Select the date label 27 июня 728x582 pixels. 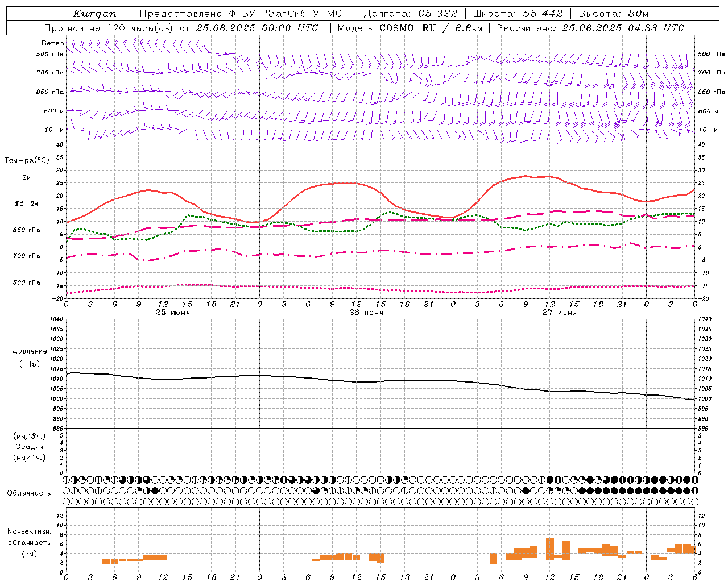coord(560,313)
